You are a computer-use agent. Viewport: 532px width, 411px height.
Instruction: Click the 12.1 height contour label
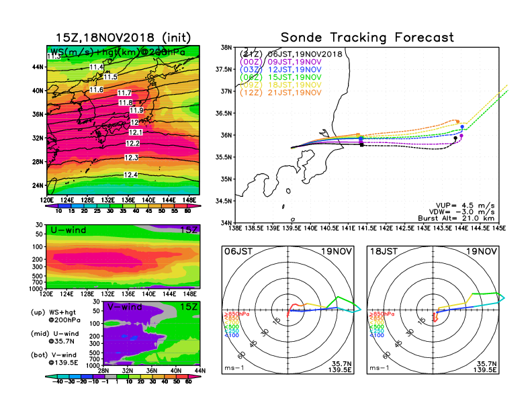click(136, 132)
